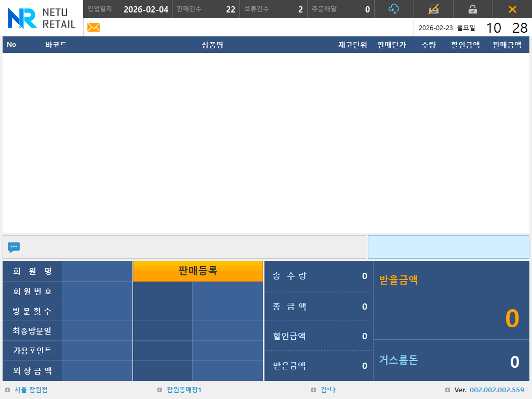Click the 방문횟수 label
Image resolution: width=532 pixels, height=399 pixels.
[32, 311]
